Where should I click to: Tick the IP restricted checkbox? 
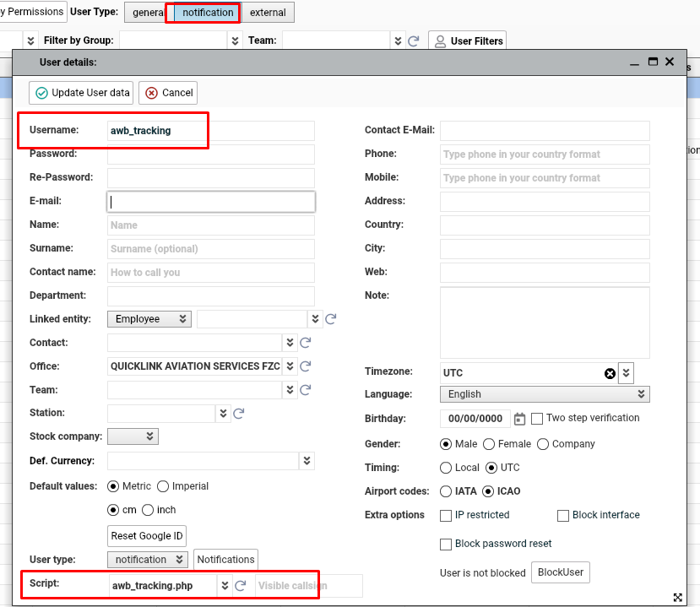point(446,515)
